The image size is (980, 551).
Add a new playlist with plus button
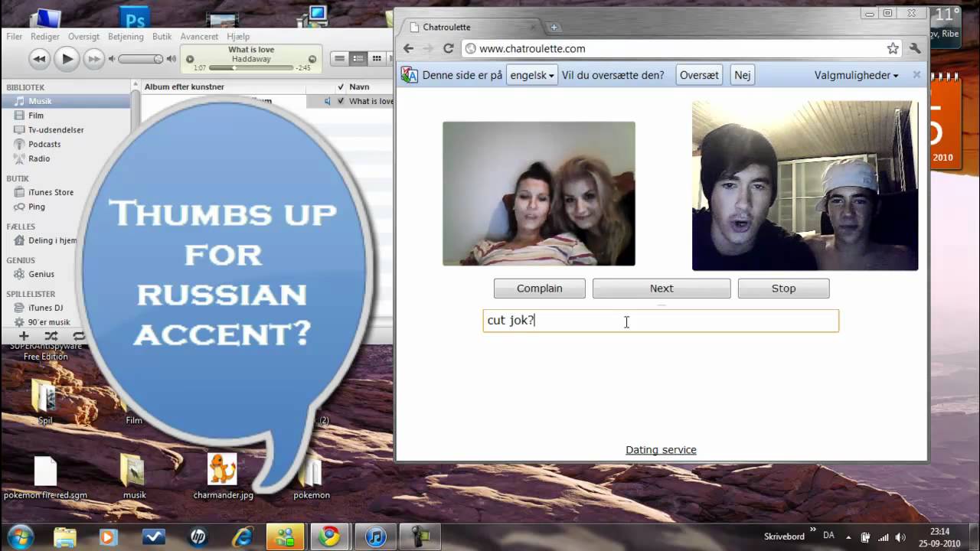24,336
